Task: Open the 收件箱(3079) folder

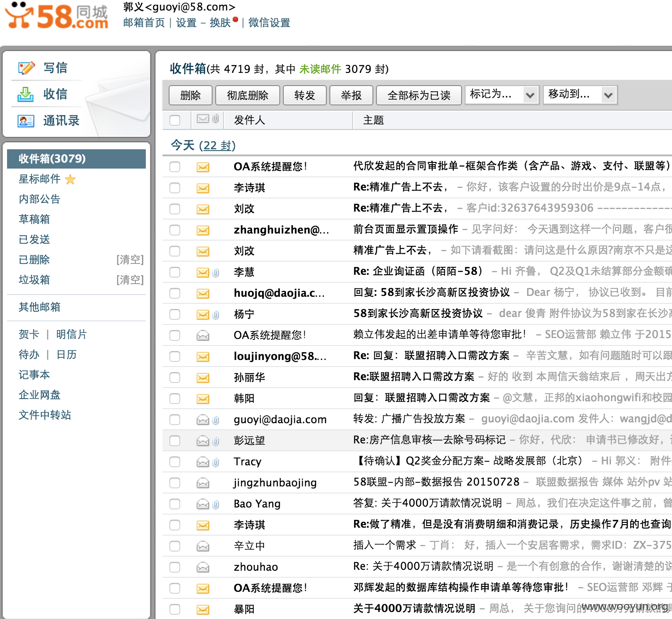Action: pos(76,159)
